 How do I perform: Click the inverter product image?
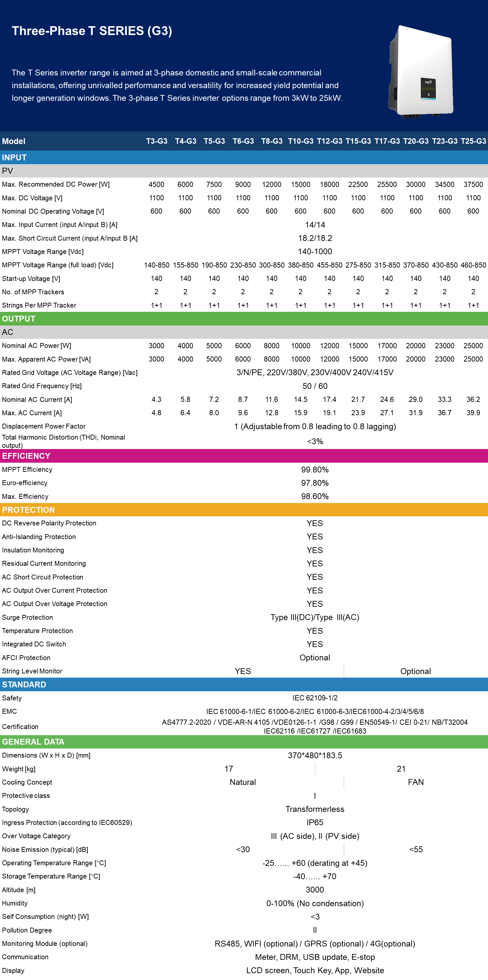pos(421,72)
